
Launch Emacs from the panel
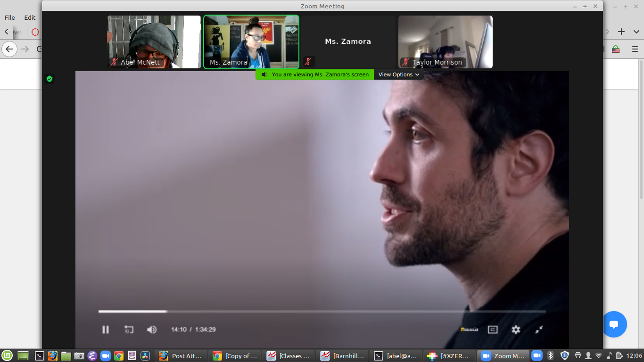coord(92,356)
